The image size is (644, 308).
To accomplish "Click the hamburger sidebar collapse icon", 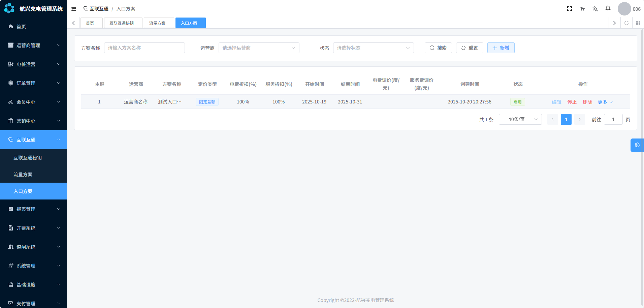I will pyautogui.click(x=74, y=9).
